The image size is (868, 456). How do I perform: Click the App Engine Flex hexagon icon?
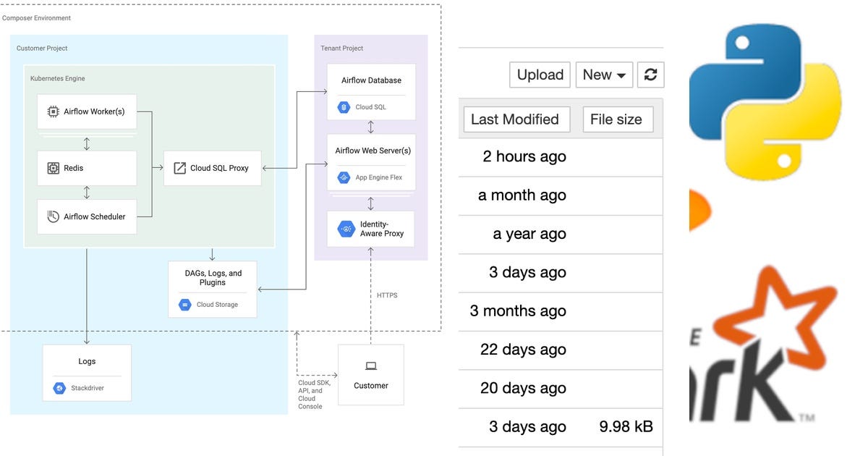pyautogui.click(x=344, y=177)
